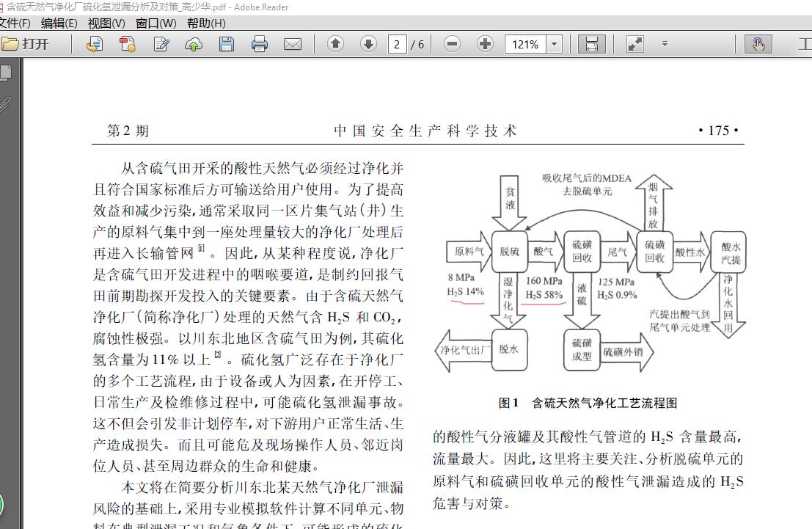Click the 贫液 downward arrow label
The width and height of the screenshot is (812, 529).
pos(510,200)
